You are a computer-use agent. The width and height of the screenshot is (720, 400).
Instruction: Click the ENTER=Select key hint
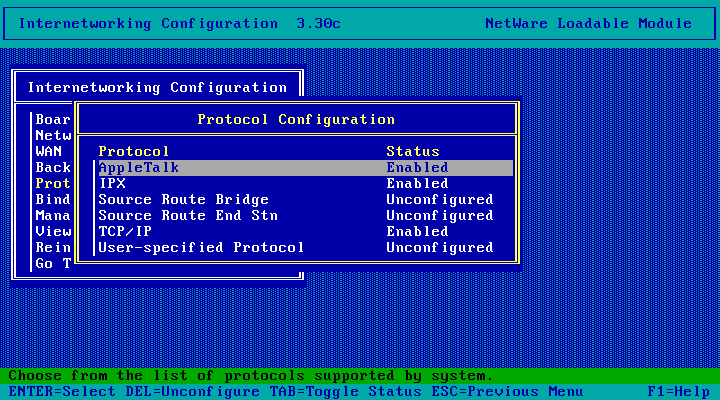62,392
